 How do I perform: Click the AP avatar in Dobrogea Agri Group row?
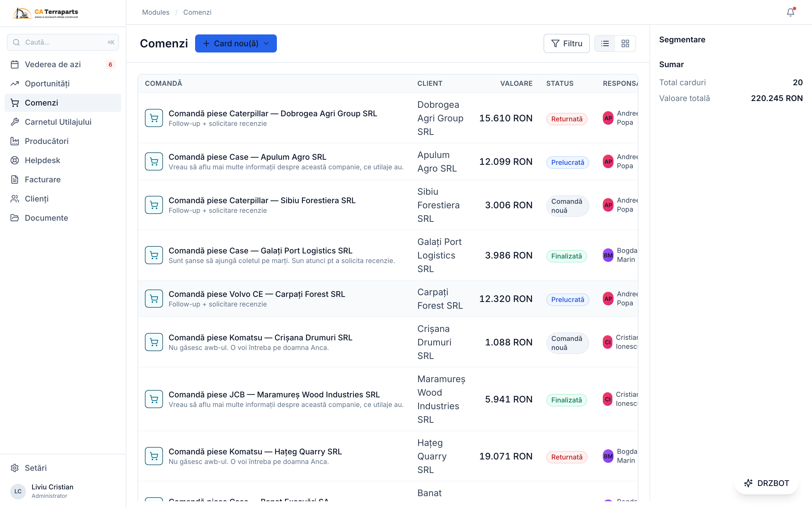click(608, 118)
